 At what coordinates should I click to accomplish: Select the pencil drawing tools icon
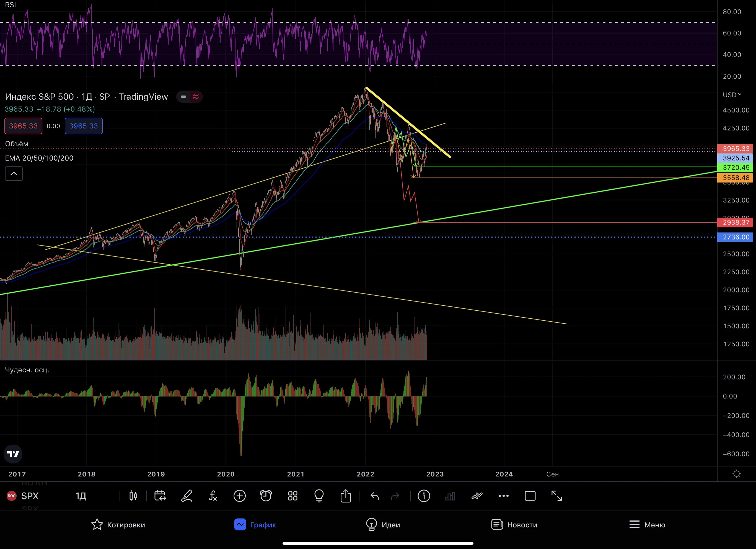187,496
